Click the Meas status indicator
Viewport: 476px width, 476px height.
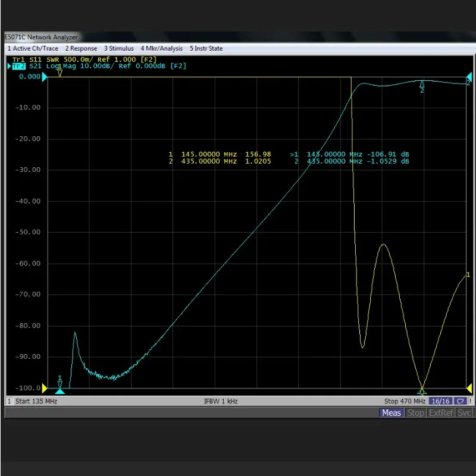point(392,412)
